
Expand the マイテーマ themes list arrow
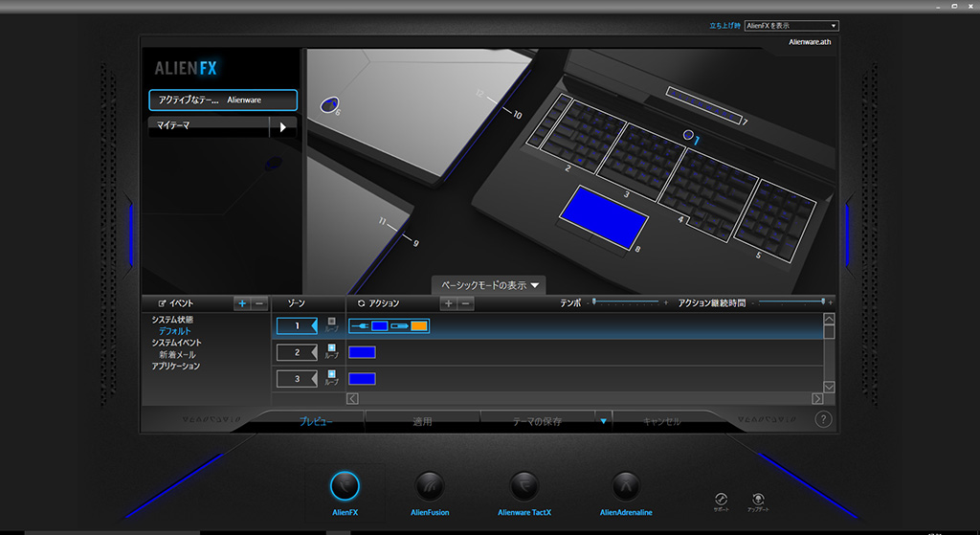(282, 126)
